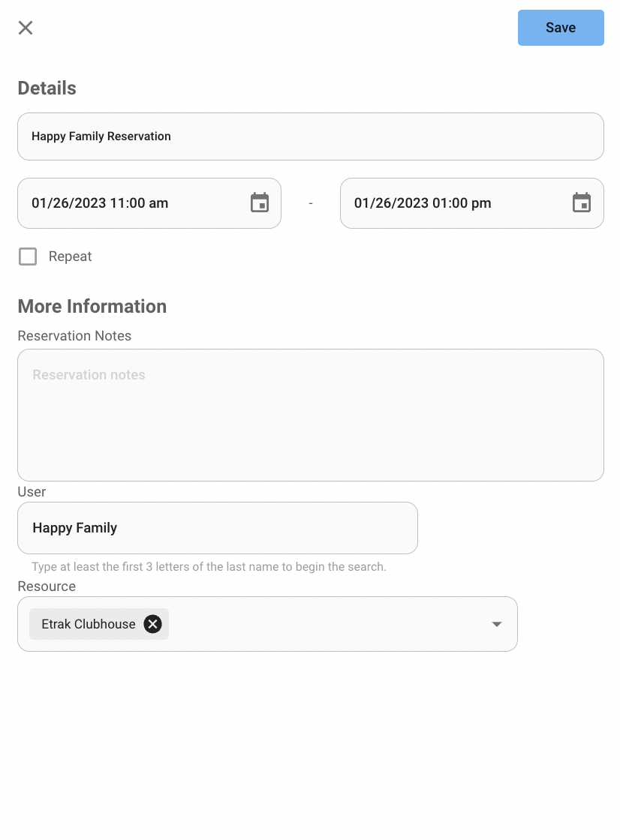
Task: Click the Reservation Notes label
Action: tap(74, 336)
